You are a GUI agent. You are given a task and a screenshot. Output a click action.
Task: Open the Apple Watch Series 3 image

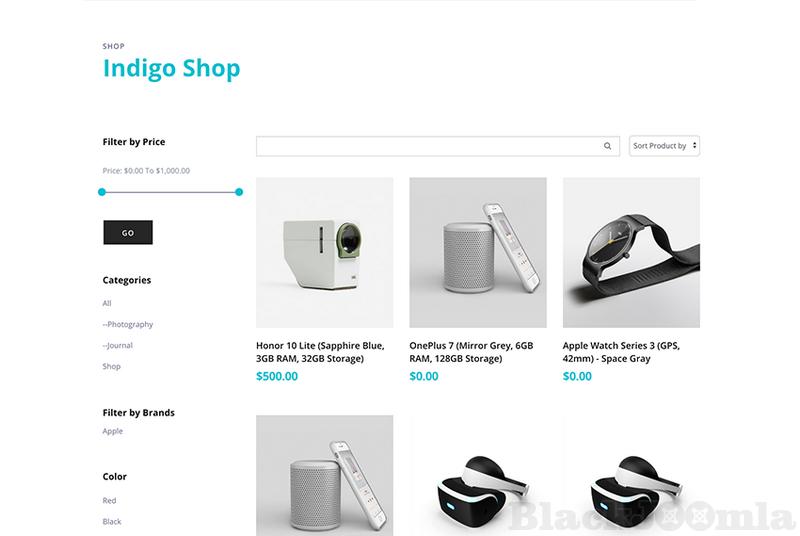pyautogui.click(x=631, y=252)
